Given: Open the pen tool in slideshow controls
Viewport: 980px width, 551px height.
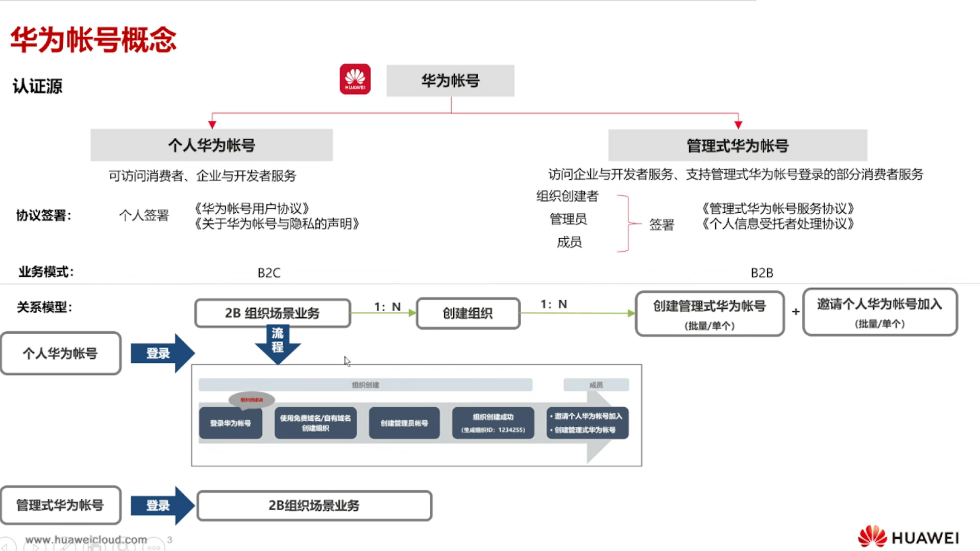Looking at the screenshot, I should pyautogui.click(x=65, y=547).
